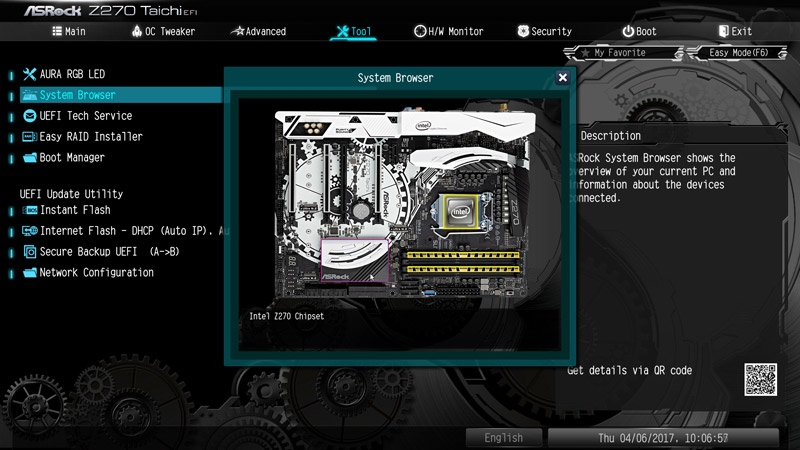Click the Intel CPU socket on motherboard
The width and height of the screenshot is (800, 450).
tap(461, 211)
